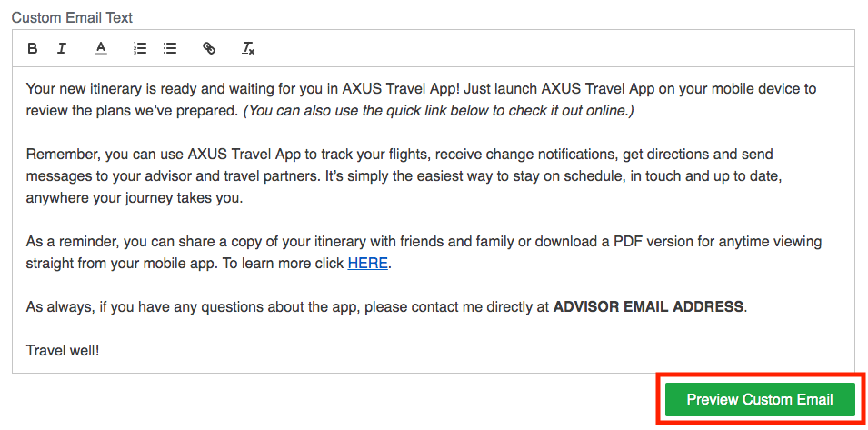
Task: Toggle italic formatting in the editor toolbar
Action: tap(62, 49)
